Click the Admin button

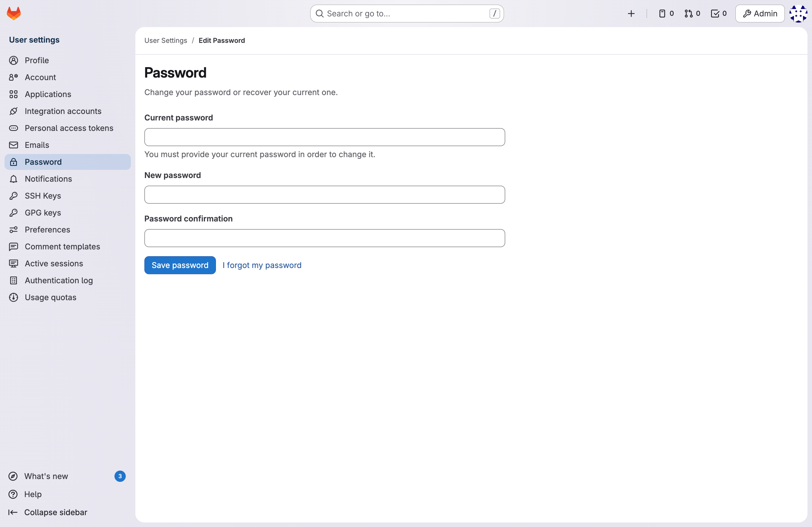point(760,14)
